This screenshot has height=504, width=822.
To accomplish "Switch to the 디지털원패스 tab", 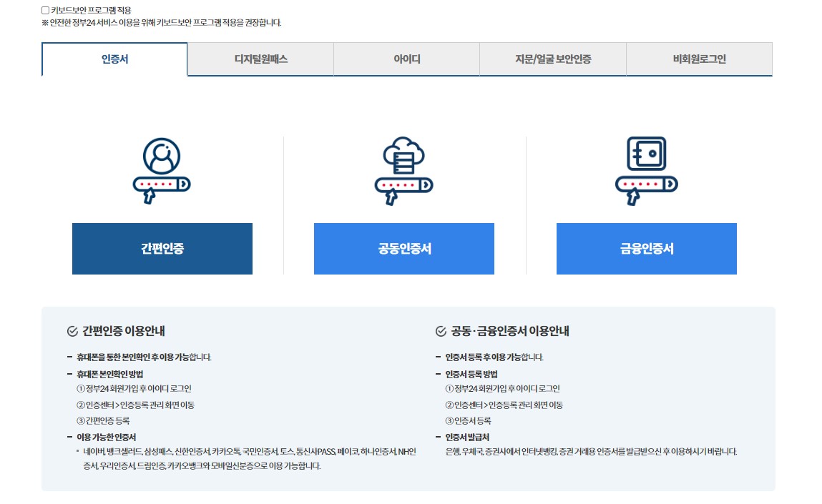I will tap(260, 59).
